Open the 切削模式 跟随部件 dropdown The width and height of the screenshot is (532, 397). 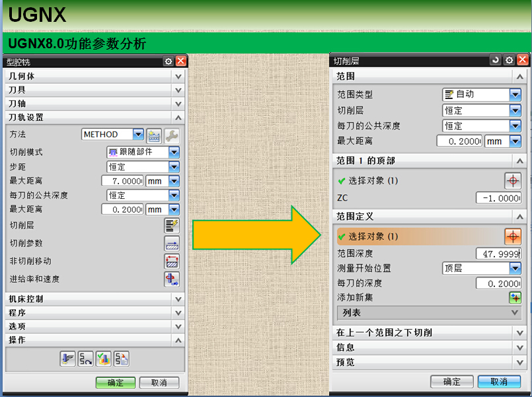click(174, 152)
